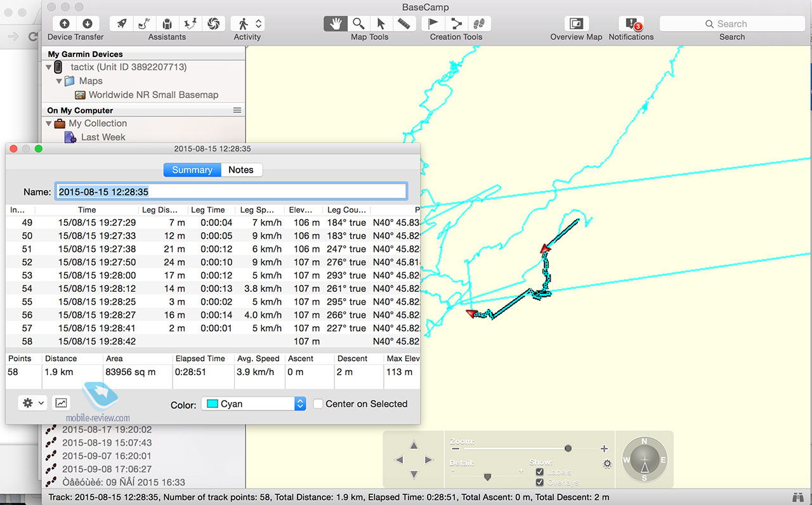The height and width of the screenshot is (505, 812).
Task: Select Worldwide NR Small Basemap
Action: click(x=153, y=95)
